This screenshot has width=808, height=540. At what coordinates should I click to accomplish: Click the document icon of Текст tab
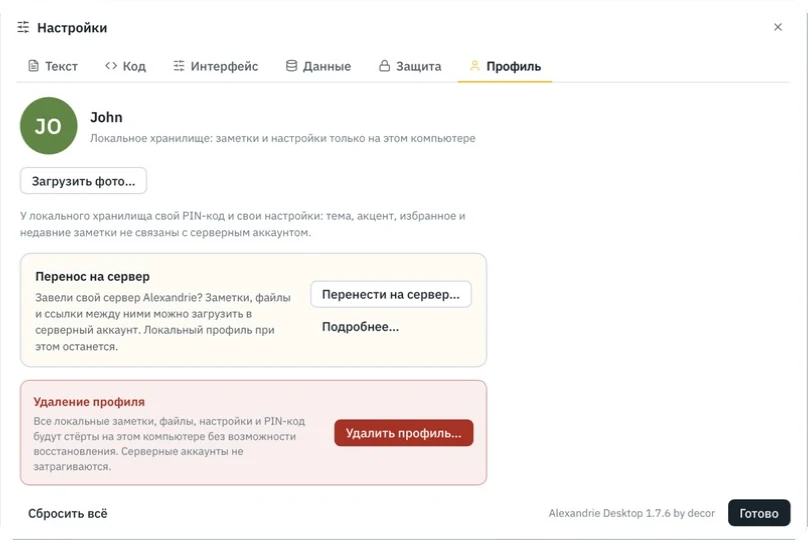click(33, 66)
